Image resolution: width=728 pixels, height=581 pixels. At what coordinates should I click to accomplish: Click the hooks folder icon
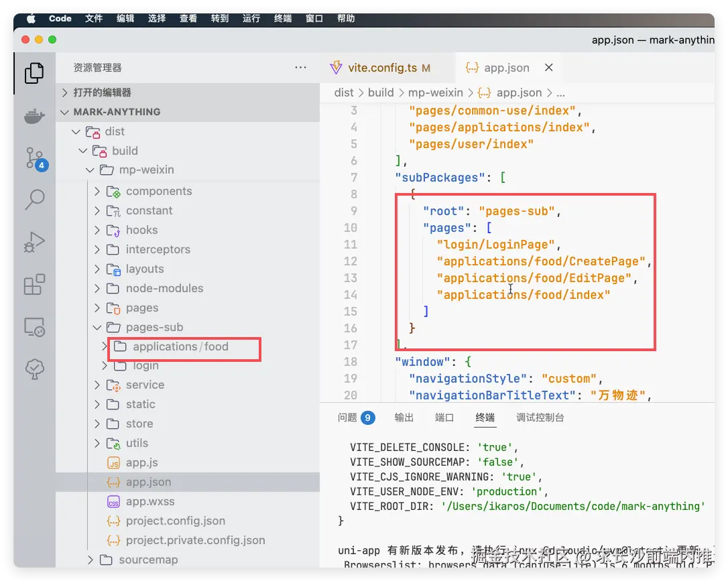pos(113,230)
